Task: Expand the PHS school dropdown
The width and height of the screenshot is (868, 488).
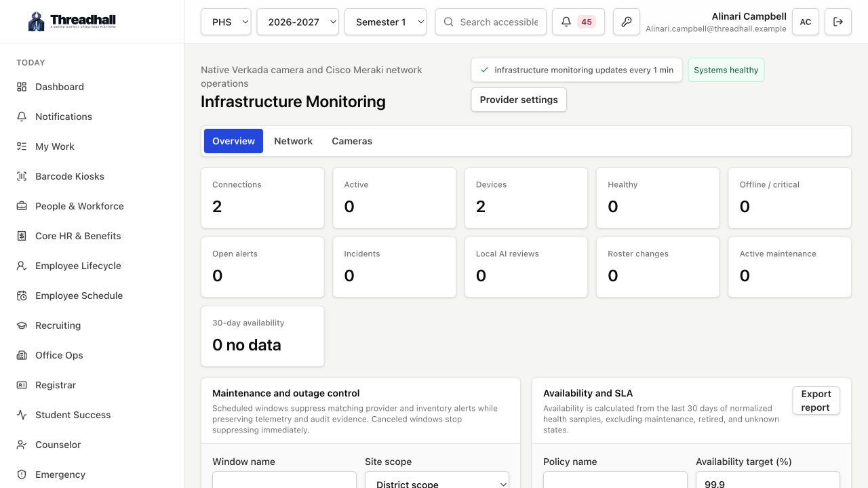Action: pos(226,22)
